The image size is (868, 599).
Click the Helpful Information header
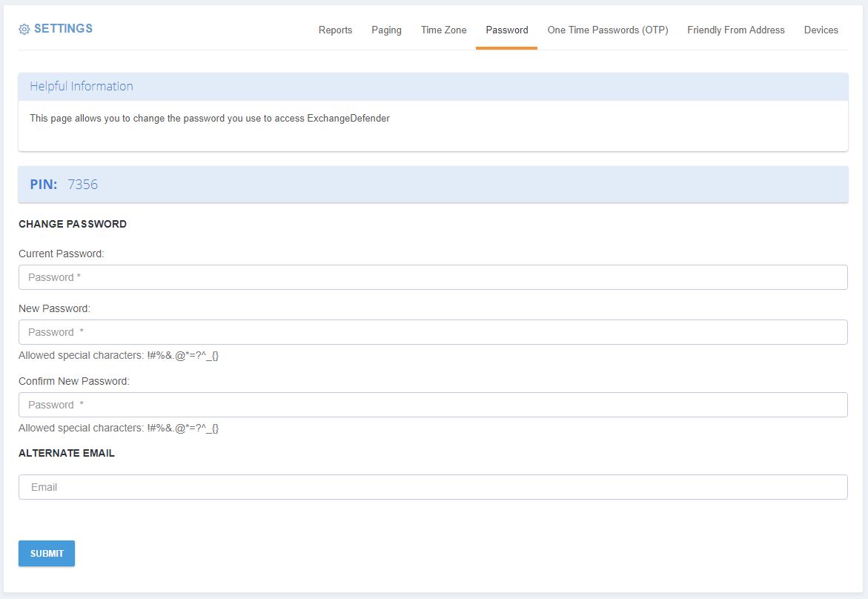pyautogui.click(x=433, y=86)
